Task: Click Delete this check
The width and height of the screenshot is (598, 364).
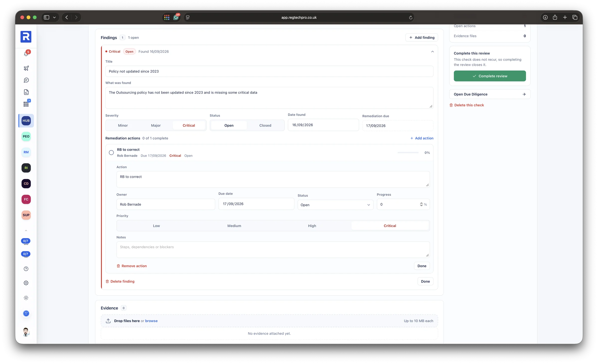Action: point(467,105)
